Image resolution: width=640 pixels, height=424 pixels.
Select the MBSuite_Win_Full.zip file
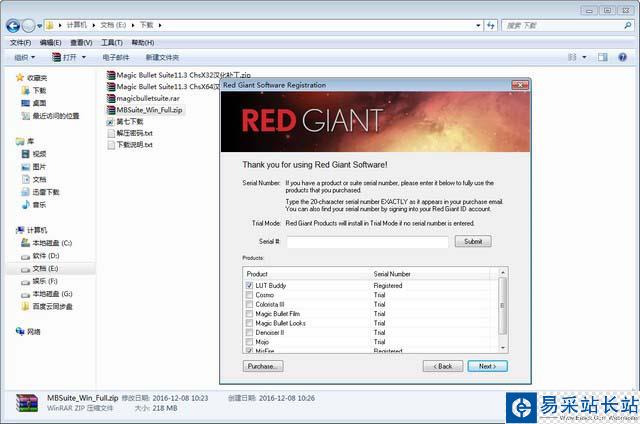point(144,110)
